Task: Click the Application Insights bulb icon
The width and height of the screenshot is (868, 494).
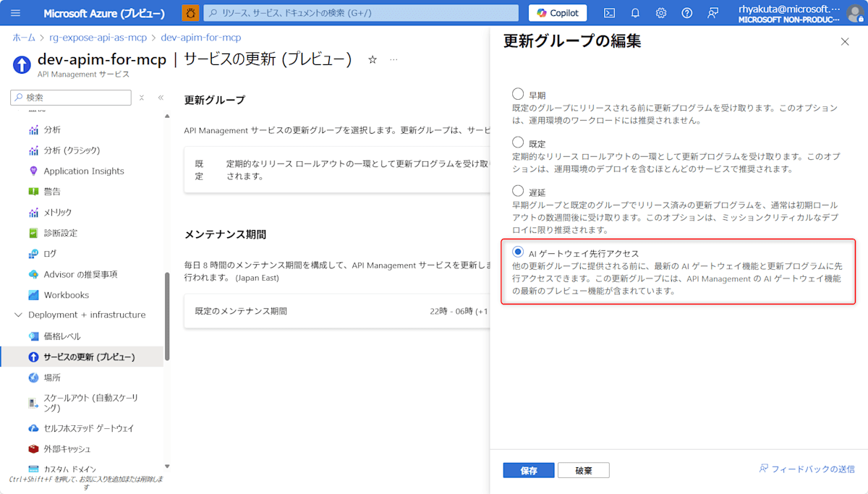Action: [33, 171]
